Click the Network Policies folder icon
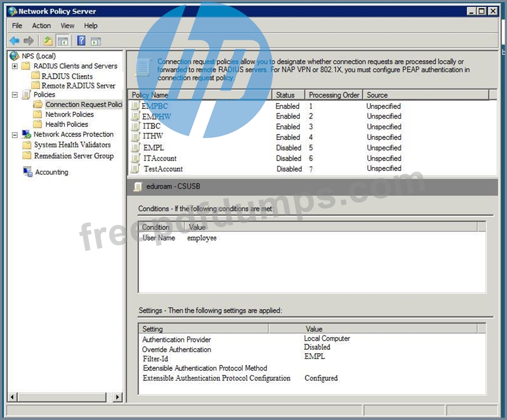Image resolution: width=507 pixels, height=420 pixels. (x=37, y=114)
